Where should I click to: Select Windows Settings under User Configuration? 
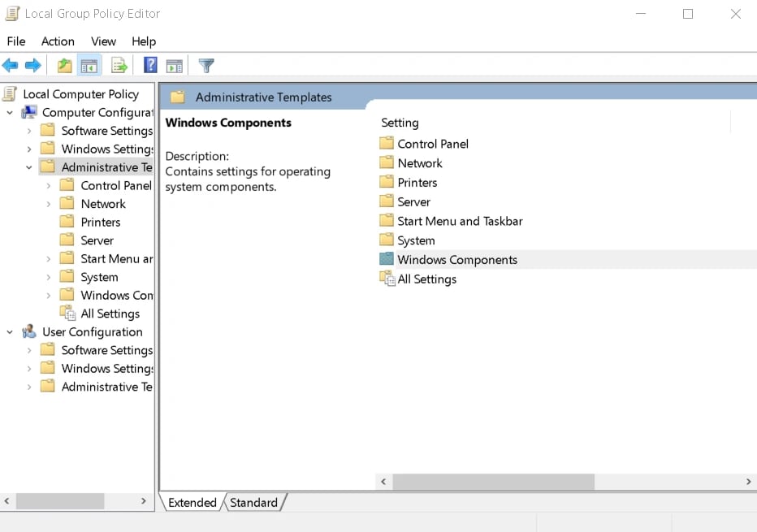(107, 369)
